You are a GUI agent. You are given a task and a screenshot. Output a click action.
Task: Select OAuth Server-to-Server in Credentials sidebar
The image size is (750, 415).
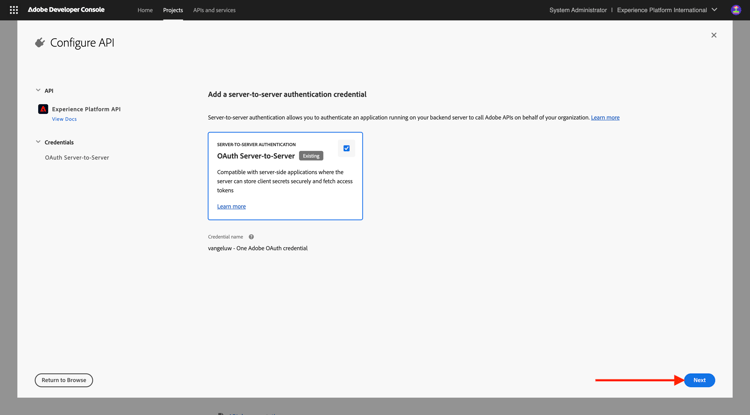[77, 157]
